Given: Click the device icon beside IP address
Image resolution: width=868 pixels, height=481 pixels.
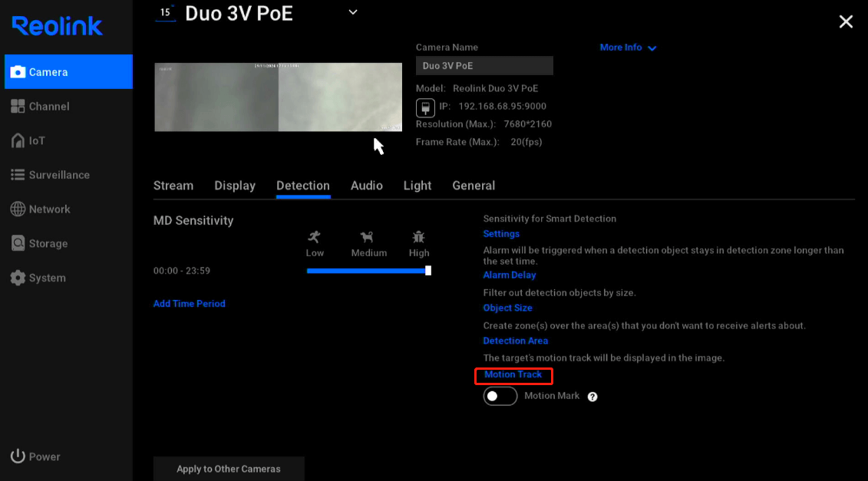Looking at the screenshot, I should [425, 108].
